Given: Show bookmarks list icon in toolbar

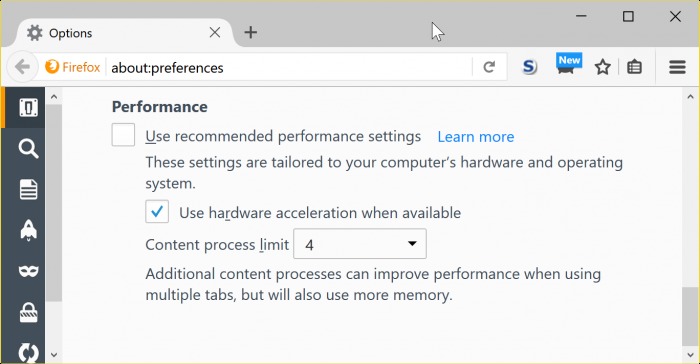Looking at the screenshot, I should (634, 67).
